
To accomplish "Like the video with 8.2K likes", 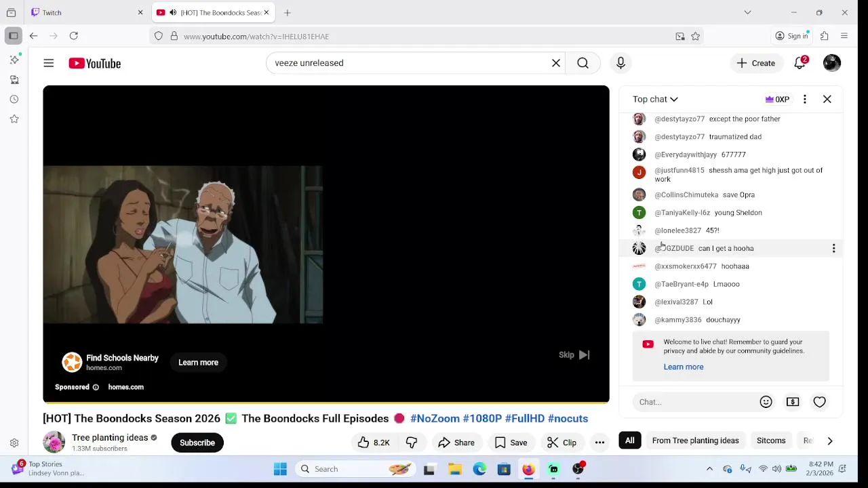I will [x=374, y=443].
